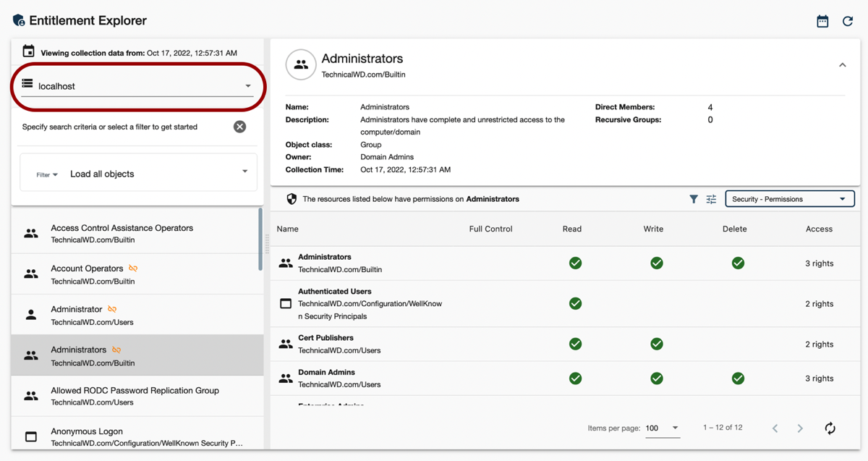Screen dimensions: 868x461
Task: Open the Items per page selector
Action: click(x=662, y=428)
